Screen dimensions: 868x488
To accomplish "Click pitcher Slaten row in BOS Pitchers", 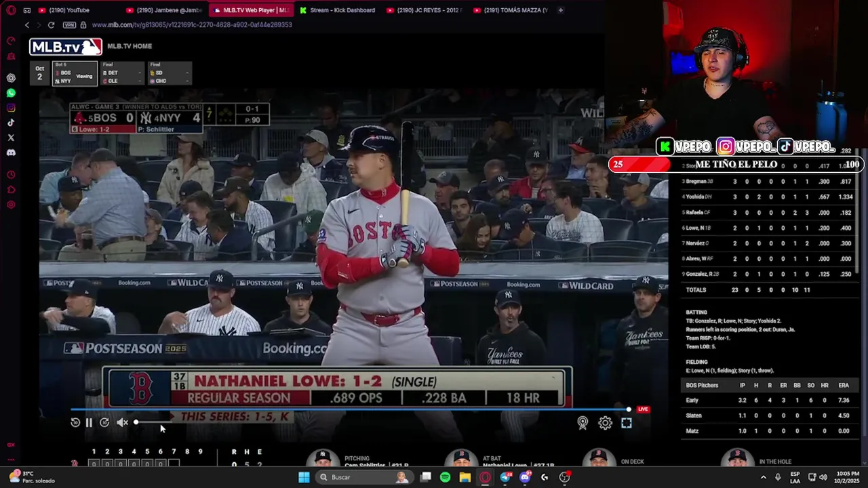I will tap(770, 415).
